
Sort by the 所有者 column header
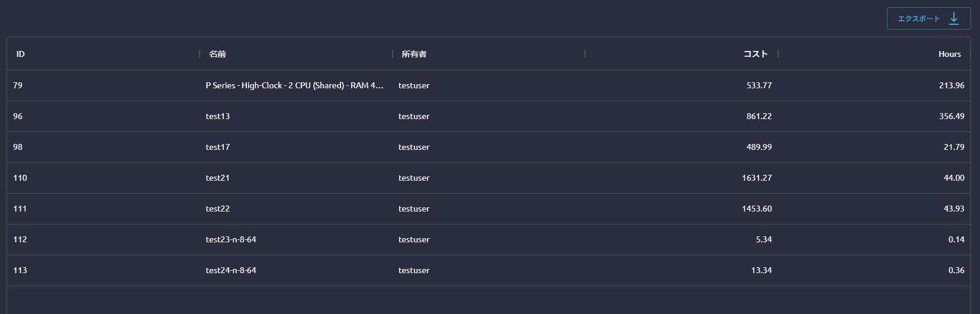coord(414,54)
